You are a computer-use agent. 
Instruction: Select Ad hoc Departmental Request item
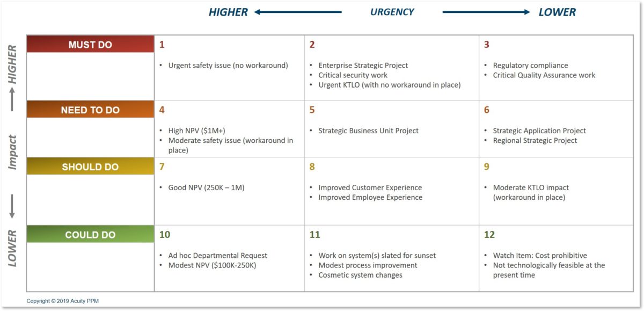tap(217, 255)
